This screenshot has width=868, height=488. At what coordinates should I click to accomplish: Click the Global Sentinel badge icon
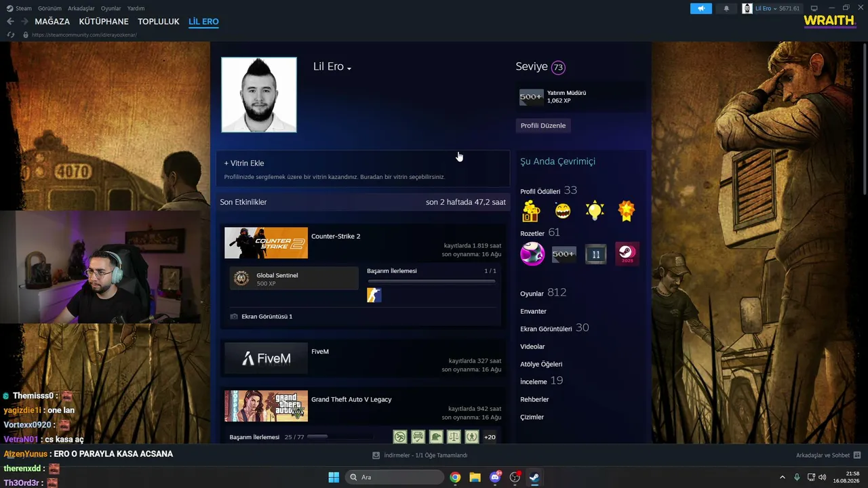tap(241, 279)
